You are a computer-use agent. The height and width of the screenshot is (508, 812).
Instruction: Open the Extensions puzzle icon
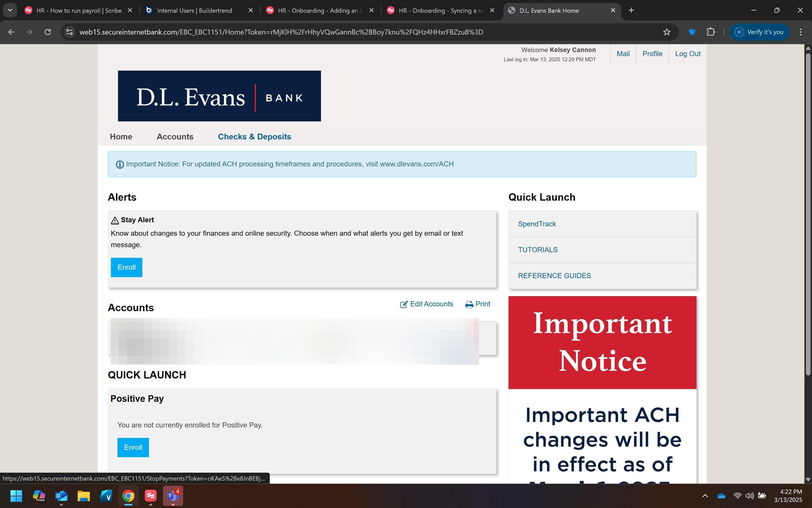[x=711, y=32]
